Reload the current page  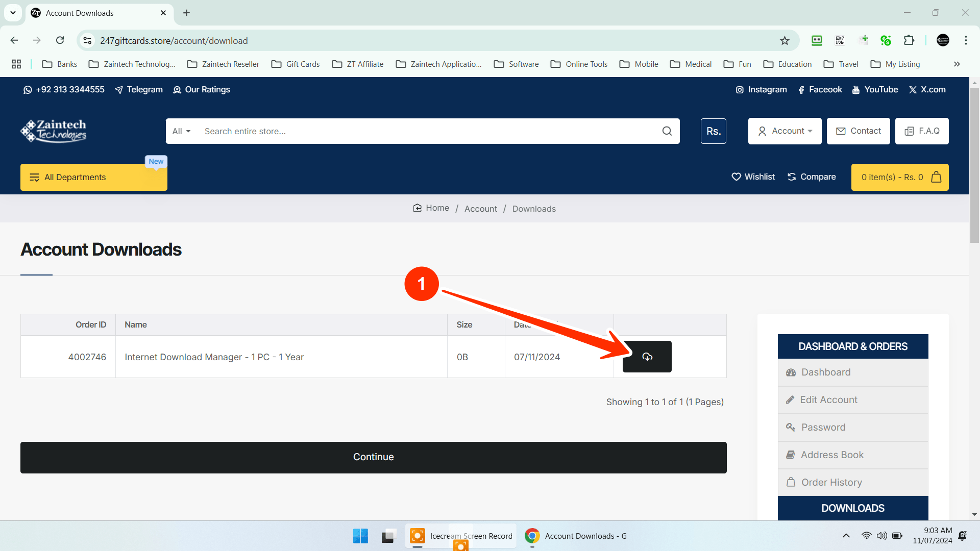(60, 40)
